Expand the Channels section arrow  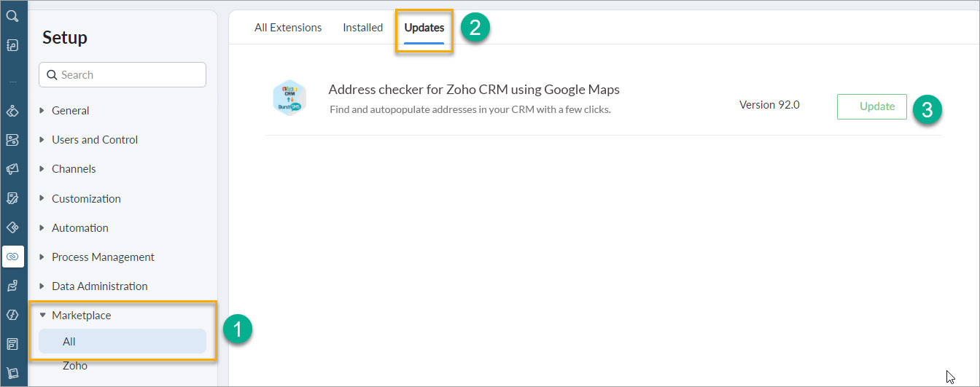point(42,169)
